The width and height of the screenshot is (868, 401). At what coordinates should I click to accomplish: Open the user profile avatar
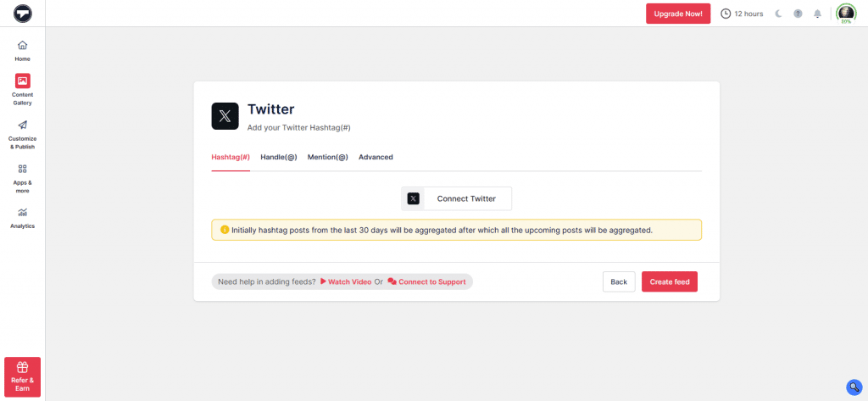(x=846, y=14)
